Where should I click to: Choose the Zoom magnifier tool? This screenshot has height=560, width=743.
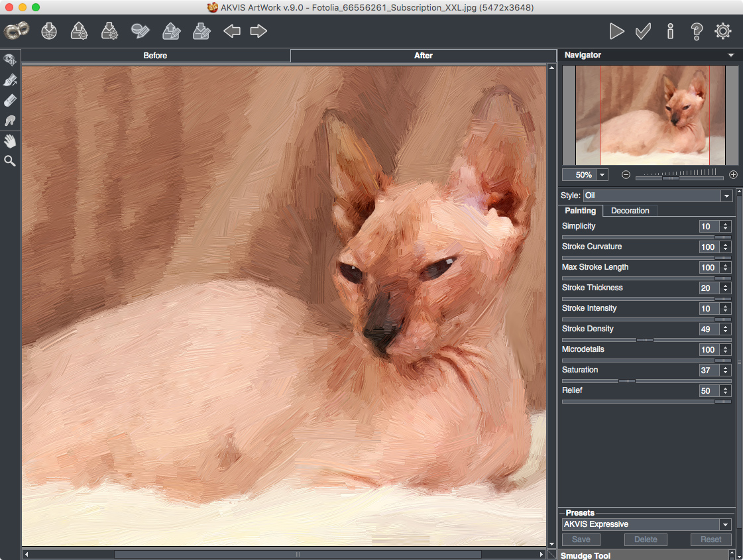click(10, 161)
